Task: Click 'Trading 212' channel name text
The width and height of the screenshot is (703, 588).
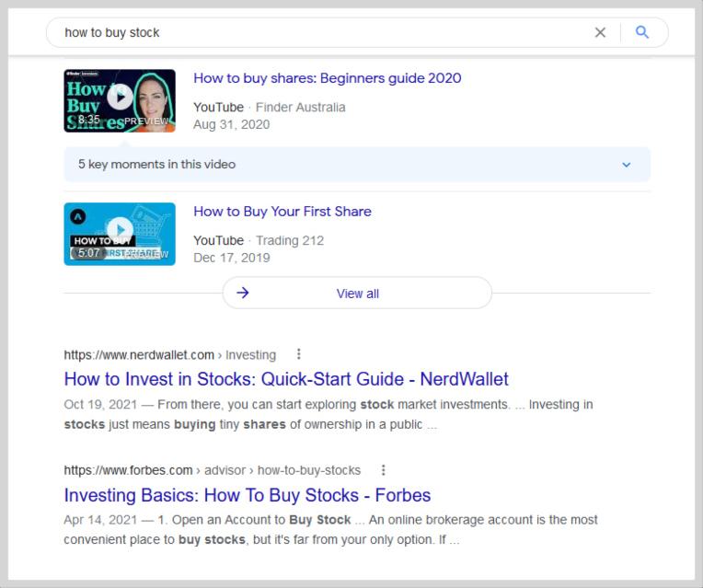Action: [290, 240]
